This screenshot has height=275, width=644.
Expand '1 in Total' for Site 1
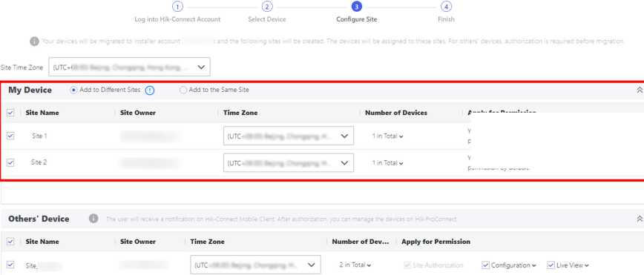387,136
